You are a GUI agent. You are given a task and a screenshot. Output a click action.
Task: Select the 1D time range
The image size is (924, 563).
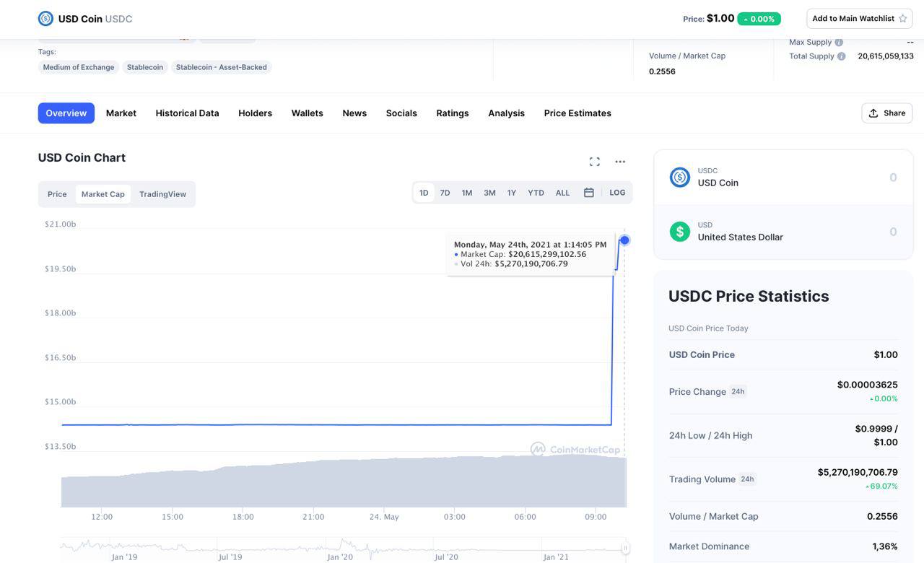[x=424, y=193]
